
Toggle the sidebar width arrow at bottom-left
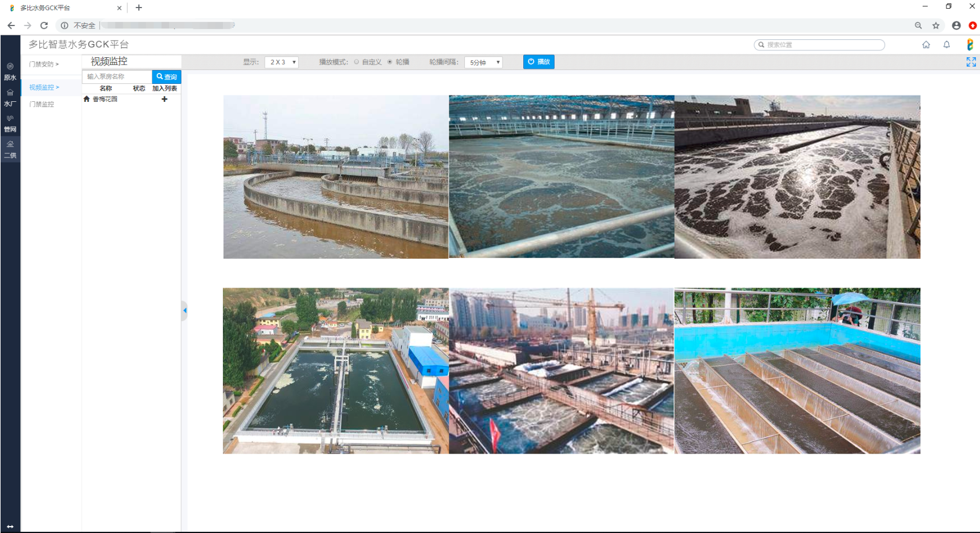point(10,527)
